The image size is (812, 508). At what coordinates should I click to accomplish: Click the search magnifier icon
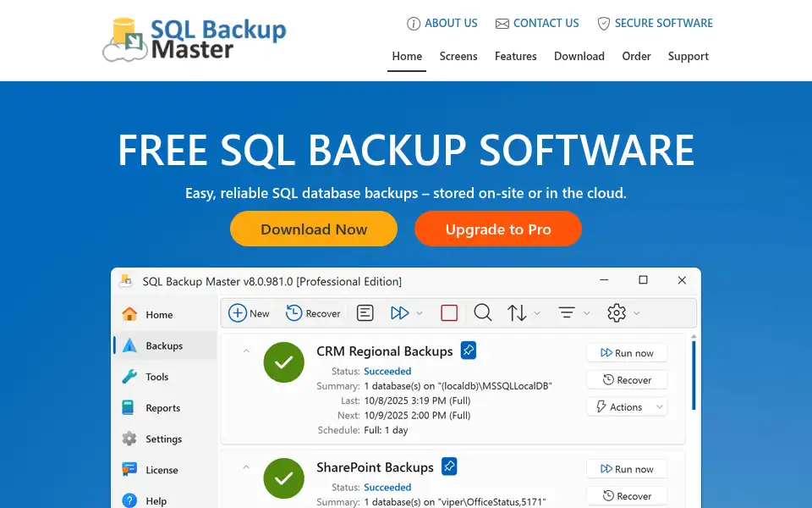[483, 313]
